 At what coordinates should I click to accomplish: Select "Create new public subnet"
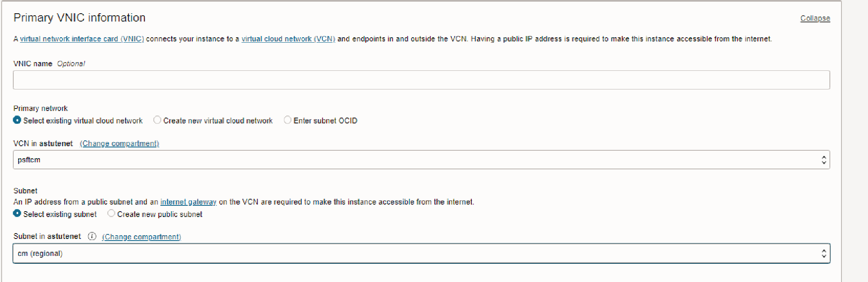[111, 213]
